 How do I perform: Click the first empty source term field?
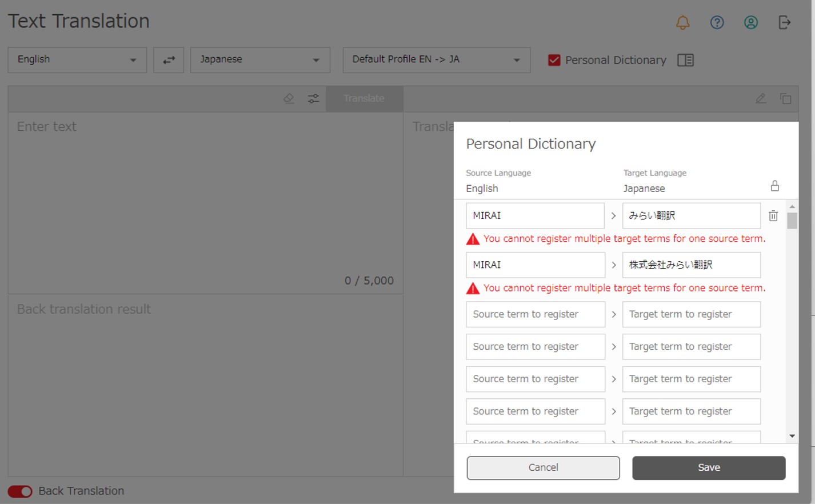pyautogui.click(x=535, y=314)
